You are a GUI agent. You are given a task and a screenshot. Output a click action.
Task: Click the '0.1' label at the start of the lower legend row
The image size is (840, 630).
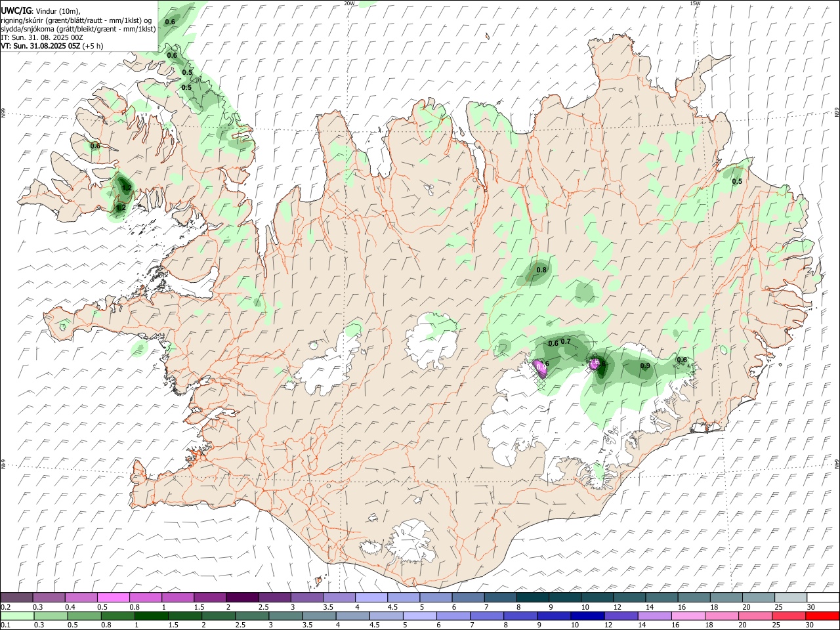point(5,625)
